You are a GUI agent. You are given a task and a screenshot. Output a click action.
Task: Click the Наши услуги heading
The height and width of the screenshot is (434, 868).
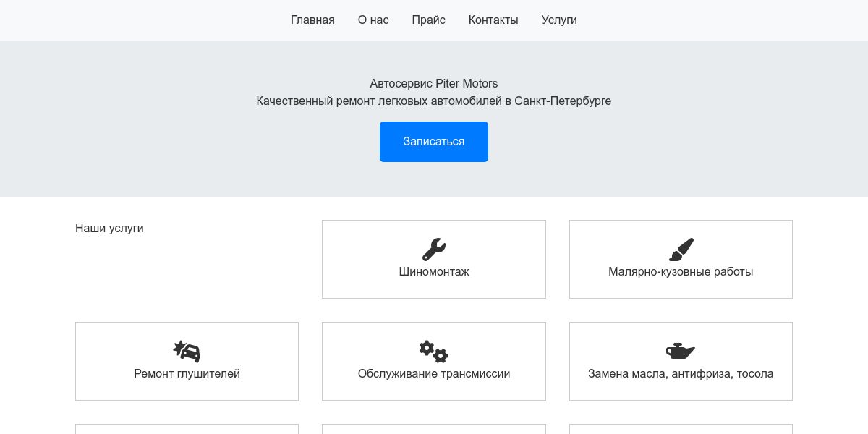point(109,229)
